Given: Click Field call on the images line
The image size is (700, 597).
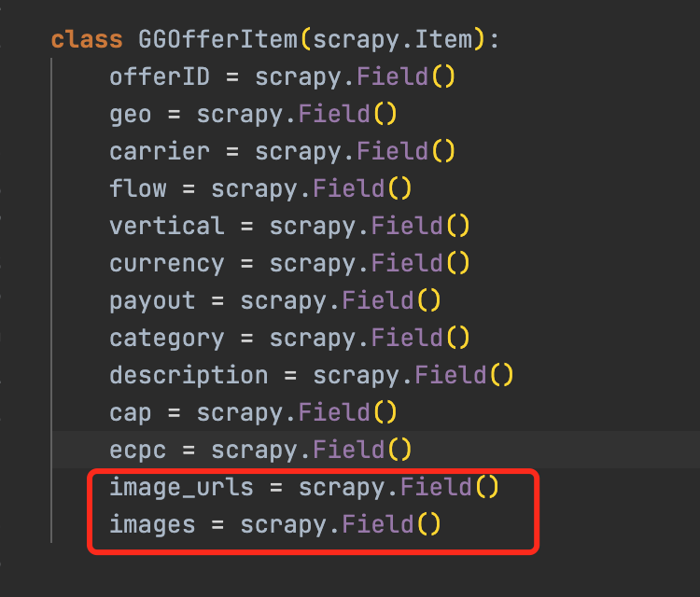Looking at the screenshot, I should [x=378, y=524].
